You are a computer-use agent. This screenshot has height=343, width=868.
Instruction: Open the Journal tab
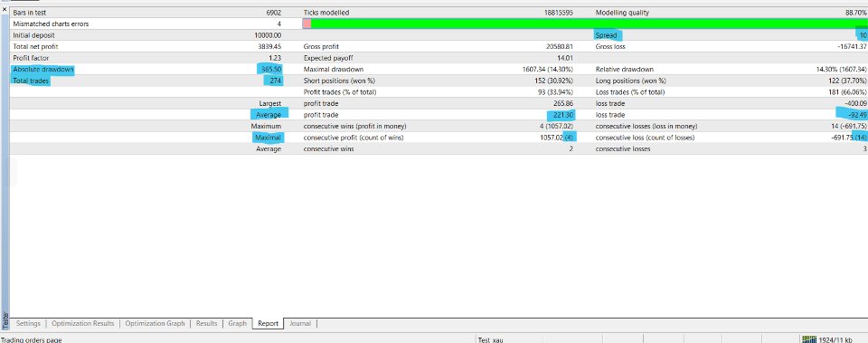(300, 324)
